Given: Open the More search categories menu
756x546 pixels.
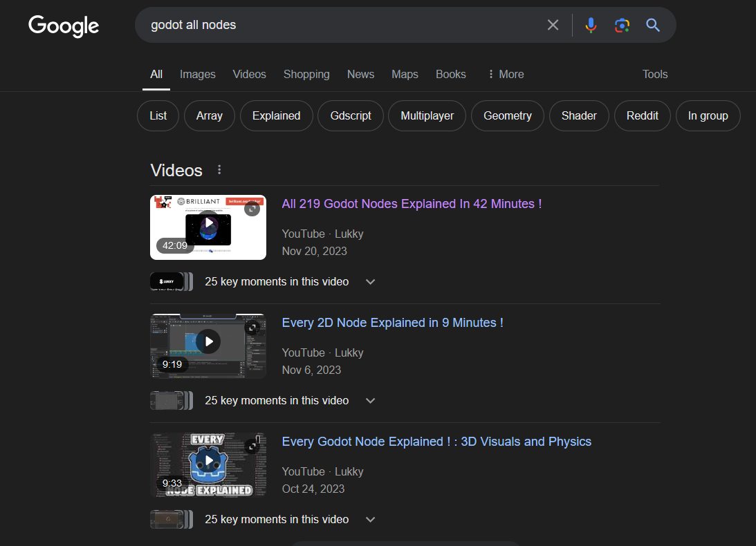Looking at the screenshot, I should [x=505, y=74].
